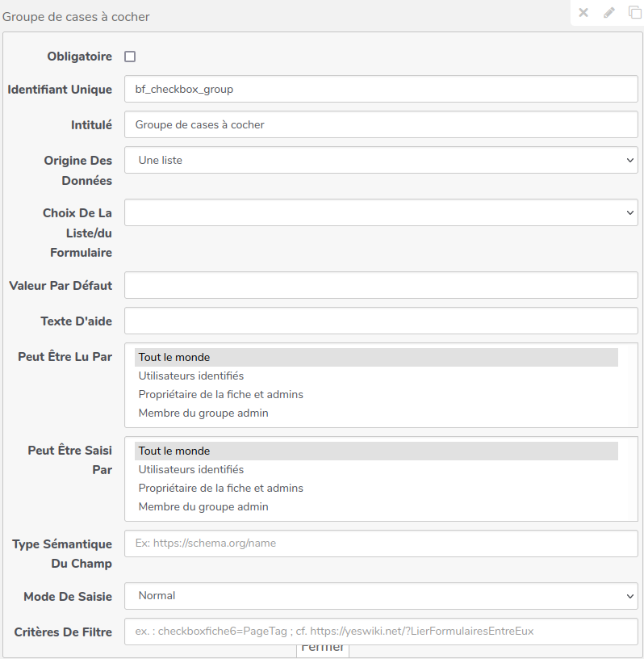Select Utilisateurs identifiés under Peut Être Lu Par
Screen dimensions: 644x659
click(x=191, y=376)
